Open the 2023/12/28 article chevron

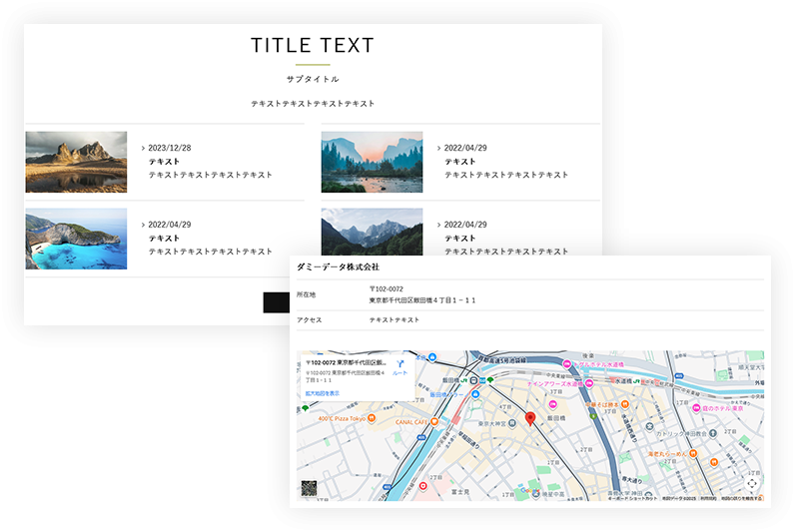143,149
